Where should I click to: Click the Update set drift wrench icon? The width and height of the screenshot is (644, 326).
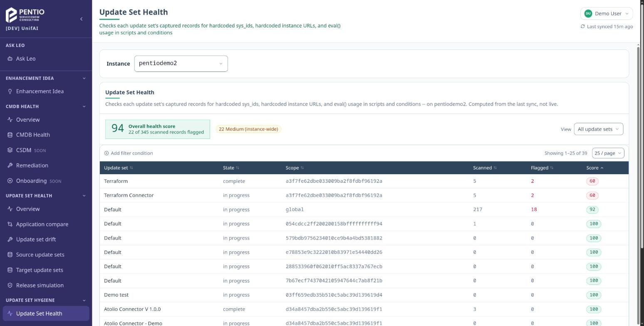10,240
